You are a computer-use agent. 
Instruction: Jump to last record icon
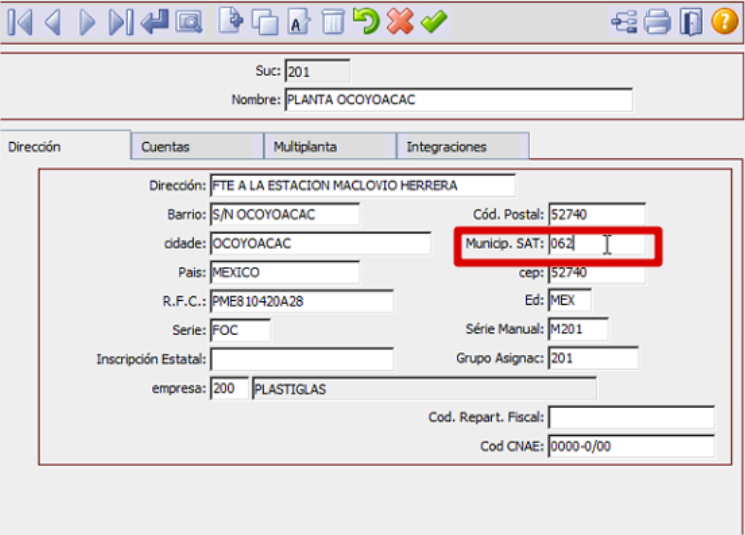[121, 22]
